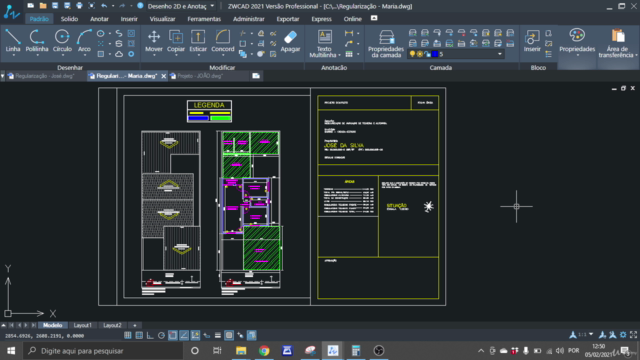Toggle object snap tracking
640x360 pixels.
click(x=184, y=336)
